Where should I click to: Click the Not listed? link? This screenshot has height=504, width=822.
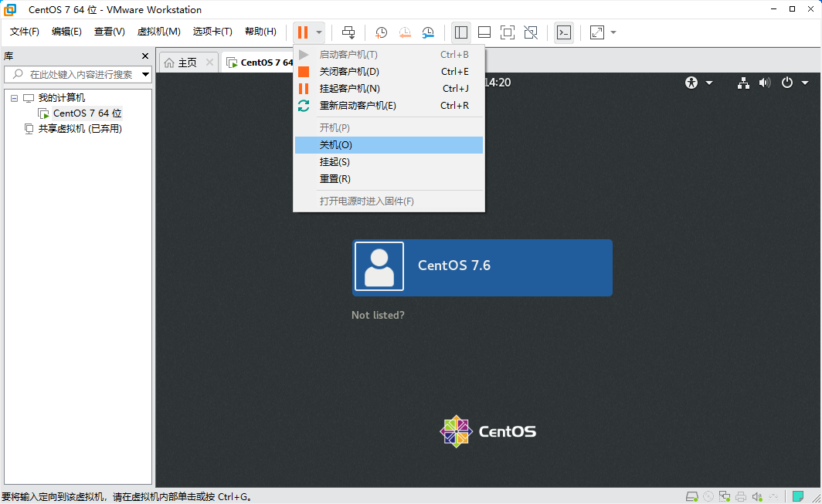tap(378, 315)
